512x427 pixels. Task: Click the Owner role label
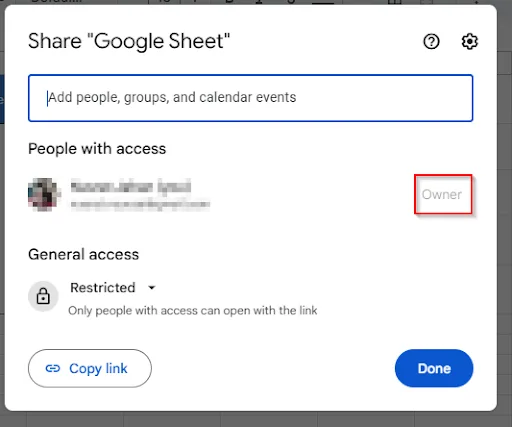click(442, 194)
